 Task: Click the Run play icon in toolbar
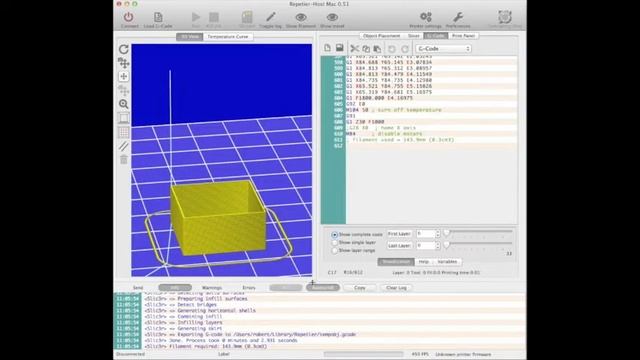196,17
